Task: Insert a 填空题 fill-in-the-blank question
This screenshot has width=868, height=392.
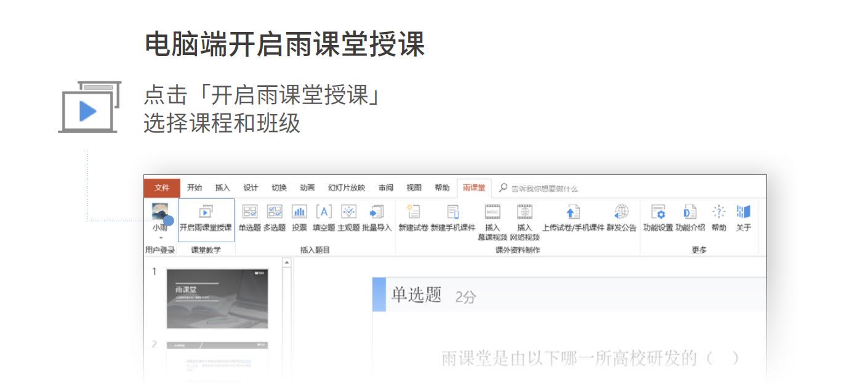Action: (324, 218)
